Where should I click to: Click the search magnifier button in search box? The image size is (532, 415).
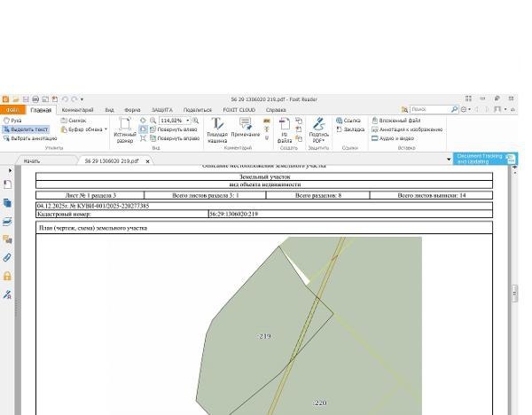pos(454,110)
